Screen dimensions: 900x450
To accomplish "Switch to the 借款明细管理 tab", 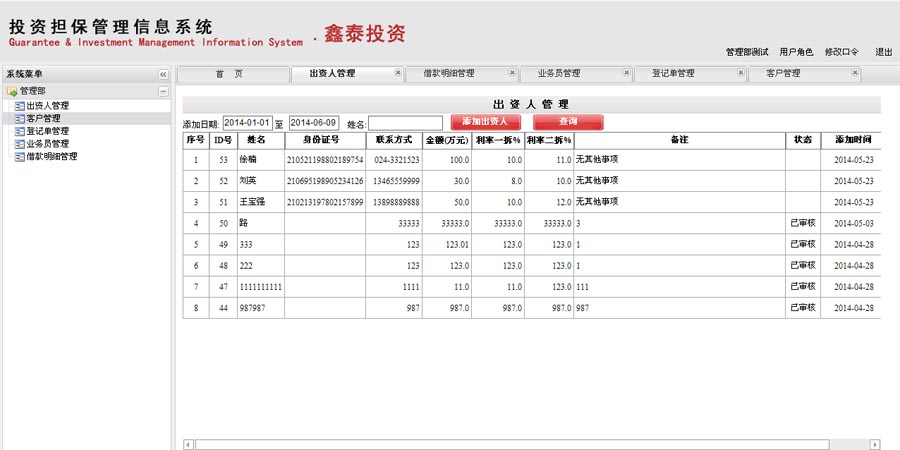I will (449, 74).
